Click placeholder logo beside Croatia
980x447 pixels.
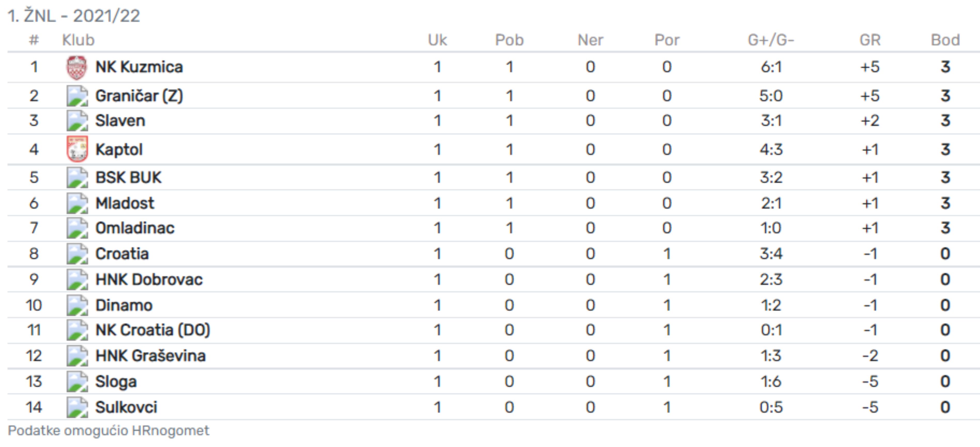click(77, 254)
